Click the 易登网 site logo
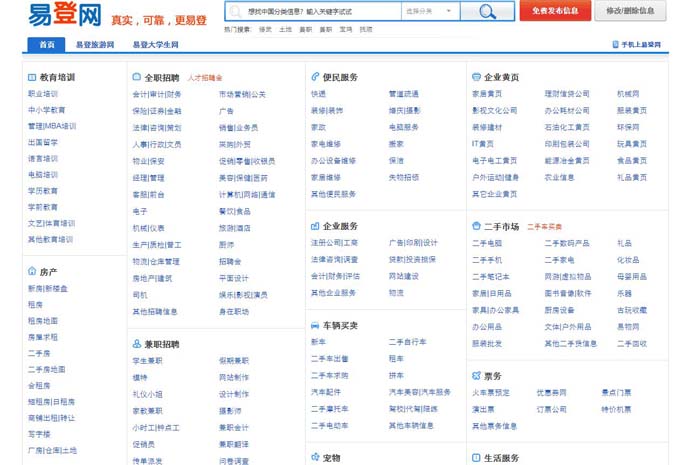The height and width of the screenshot is (465, 690). click(x=65, y=15)
